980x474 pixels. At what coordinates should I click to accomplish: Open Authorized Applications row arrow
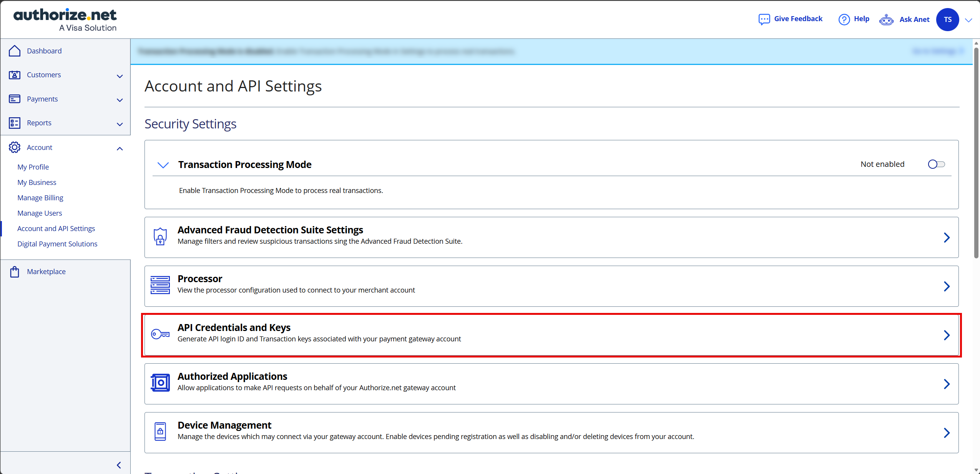947,384
